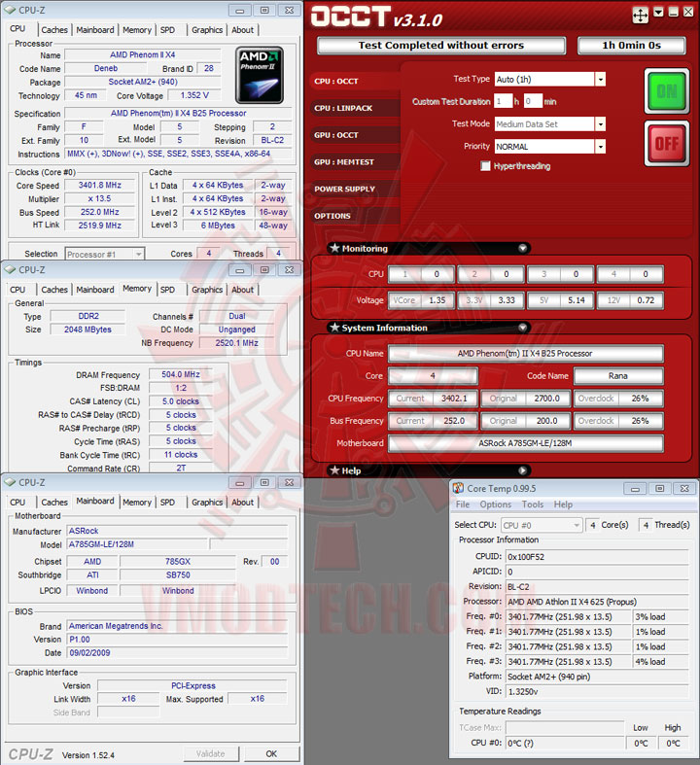Screen dimensions: 700x765
Task: Click the NB Frequency 2520.1 MHz value
Action: click(x=236, y=343)
